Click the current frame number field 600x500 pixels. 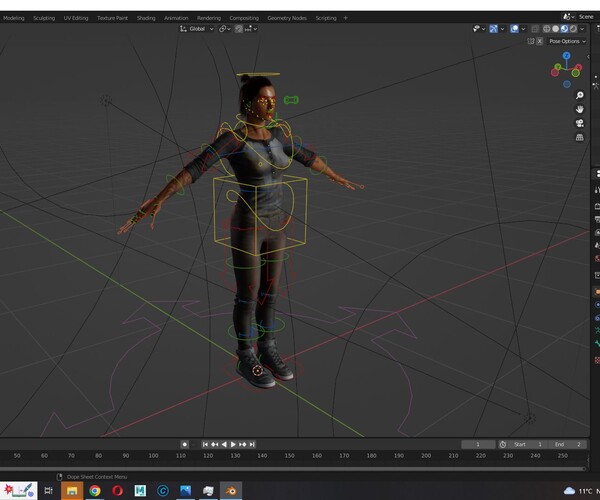pos(478,445)
